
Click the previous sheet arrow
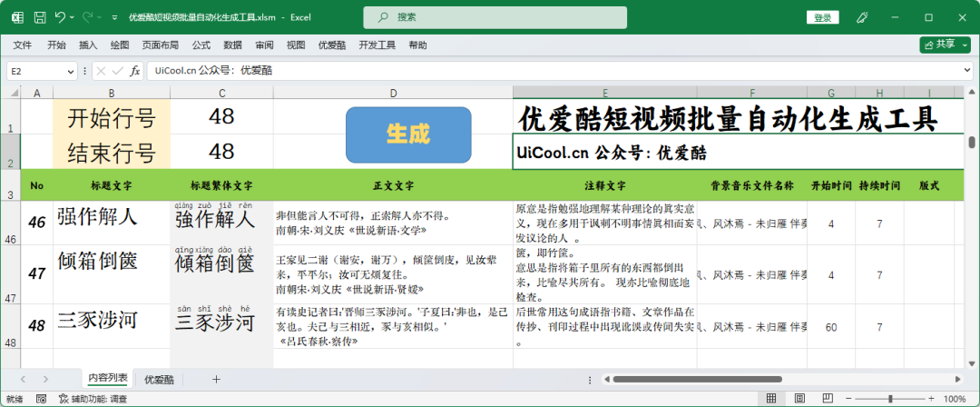[x=23, y=379]
